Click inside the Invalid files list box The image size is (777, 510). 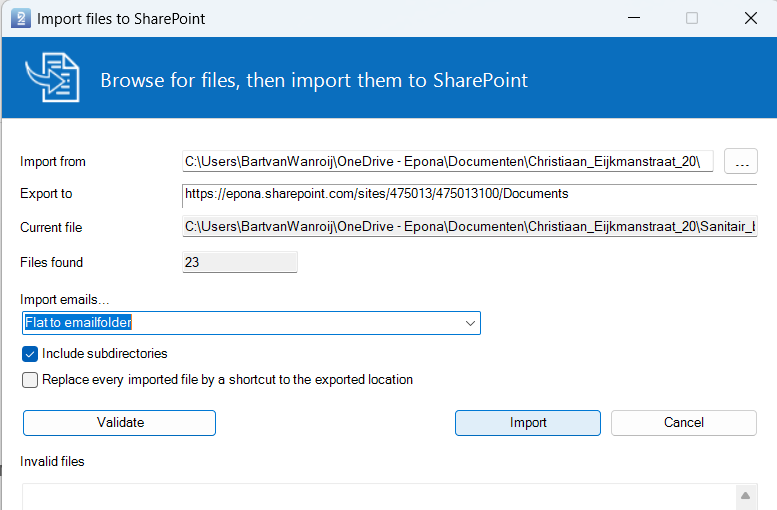(x=379, y=497)
